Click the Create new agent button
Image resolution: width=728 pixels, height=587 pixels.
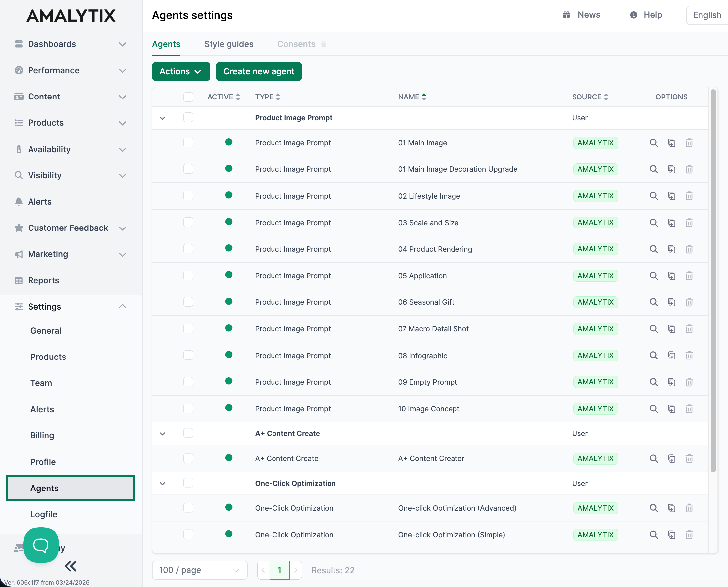[x=259, y=71]
